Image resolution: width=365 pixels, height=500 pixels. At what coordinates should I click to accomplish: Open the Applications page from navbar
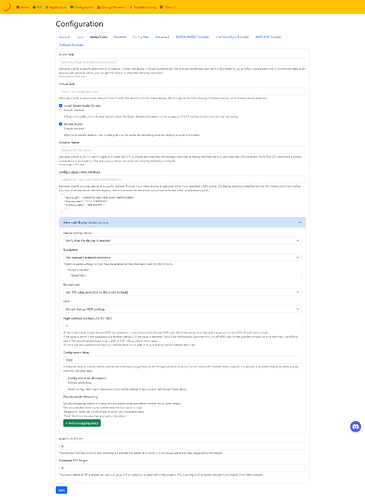56,7
